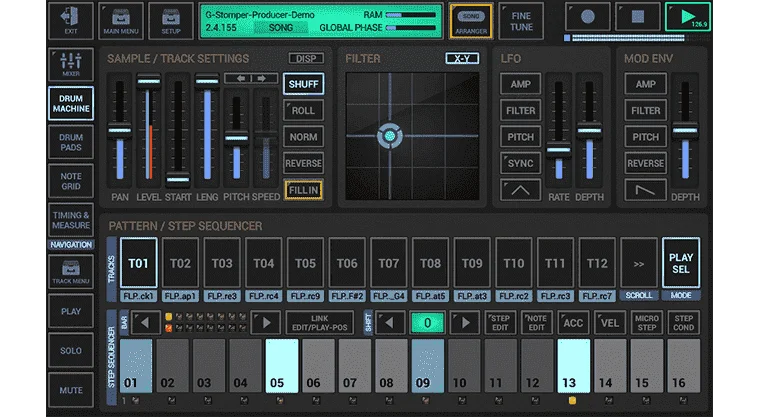Toggle SHUFF sample setting

(x=303, y=84)
